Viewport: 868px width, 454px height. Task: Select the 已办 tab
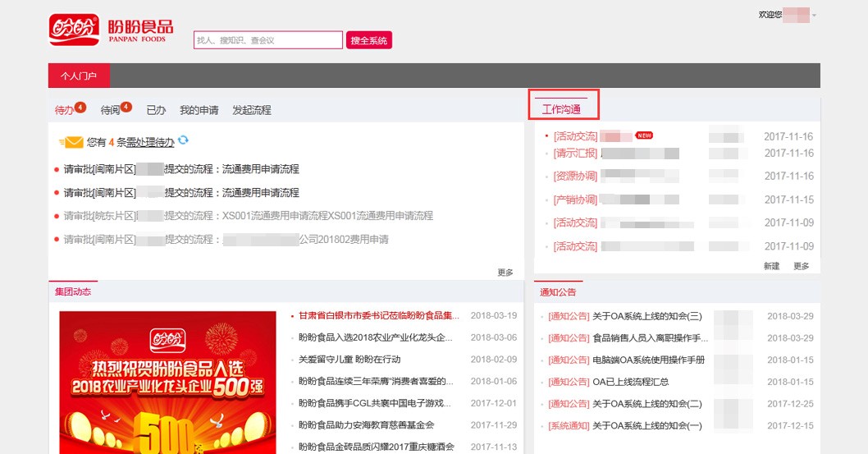[156, 110]
